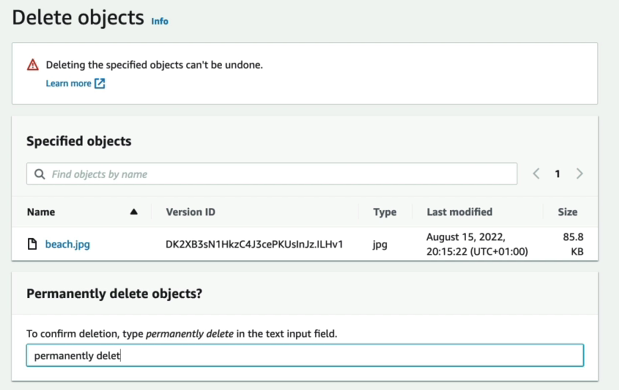Click the 85.8 KB size value

[x=573, y=244]
